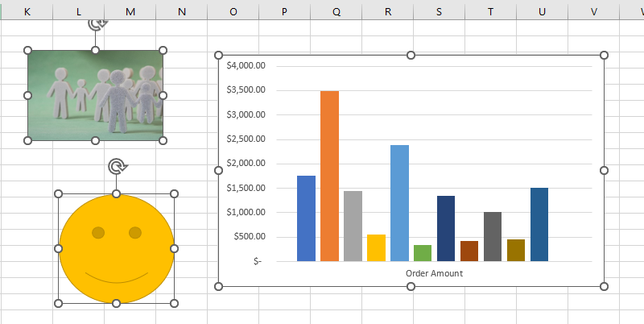
Task: Click the $- axis label
Action: 257,261
